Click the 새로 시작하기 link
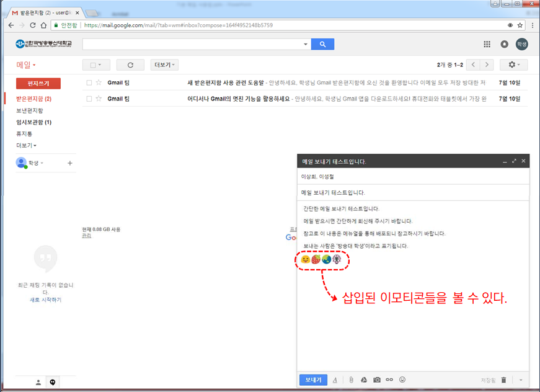The image size is (540, 392). click(x=45, y=300)
